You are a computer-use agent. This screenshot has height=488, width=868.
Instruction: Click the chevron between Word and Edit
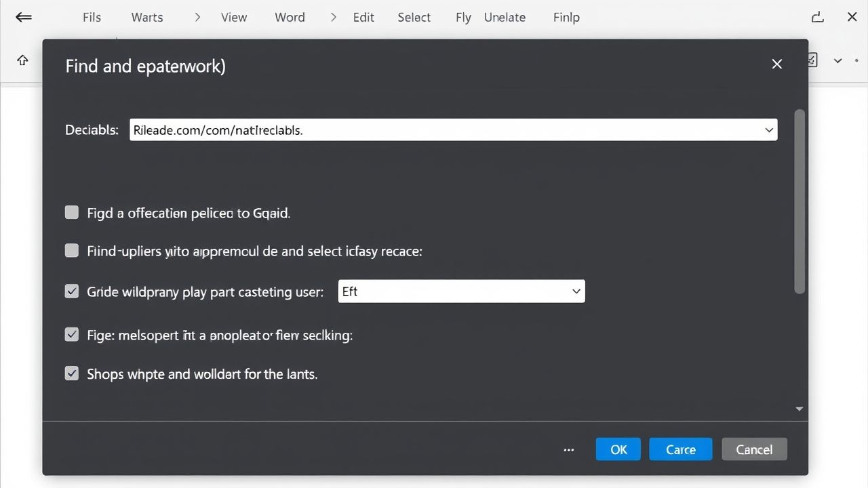(x=334, y=18)
